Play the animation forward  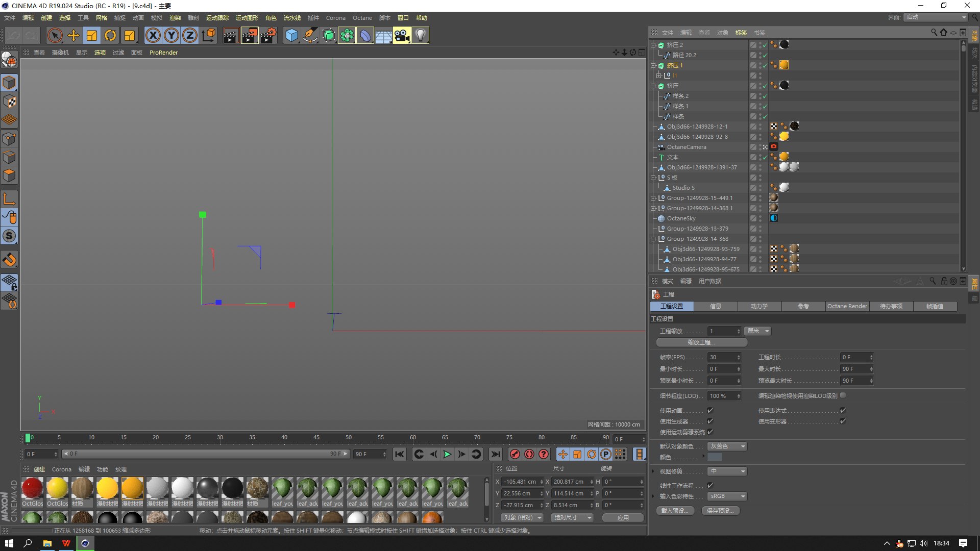click(x=447, y=454)
